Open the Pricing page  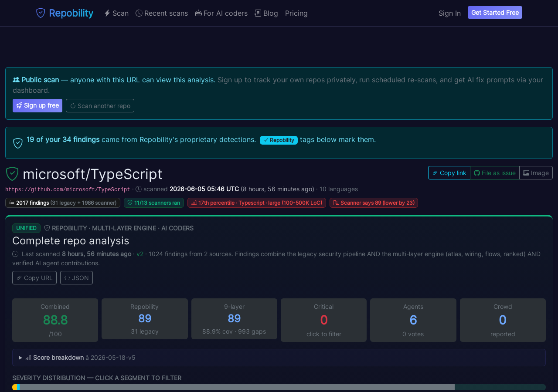click(296, 13)
